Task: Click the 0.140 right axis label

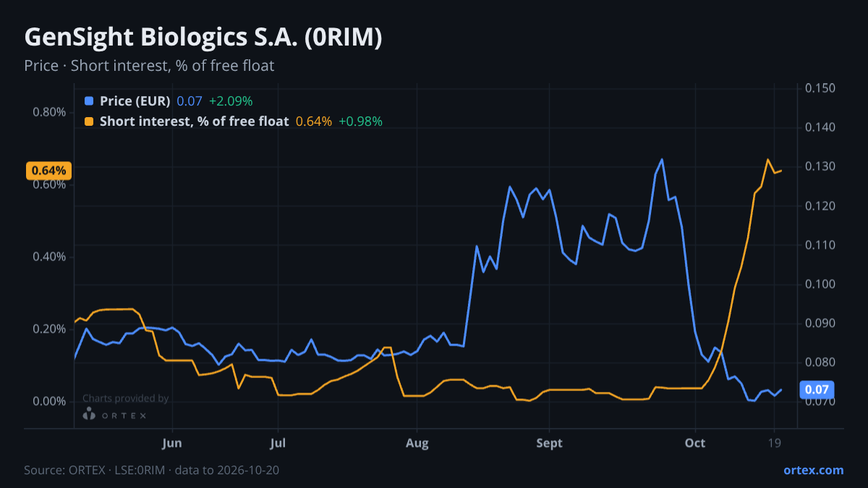Action: click(x=820, y=127)
